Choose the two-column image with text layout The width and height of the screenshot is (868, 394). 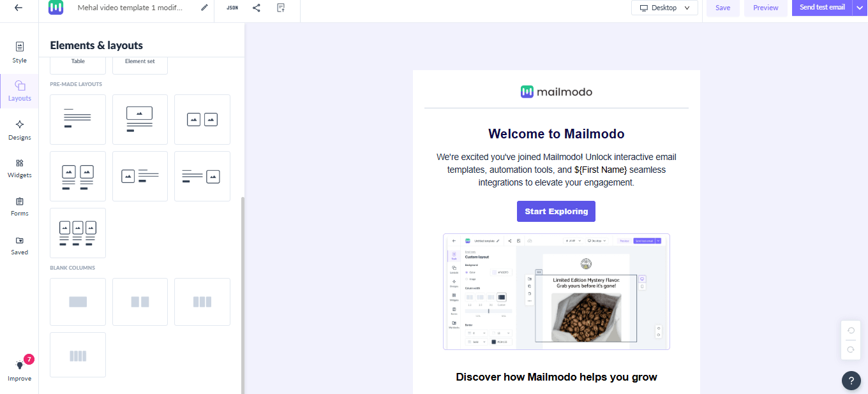pyautogui.click(x=78, y=176)
